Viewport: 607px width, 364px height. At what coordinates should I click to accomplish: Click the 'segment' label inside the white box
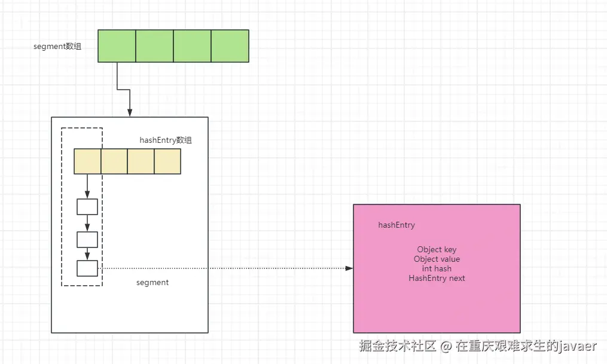pyautogui.click(x=152, y=283)
